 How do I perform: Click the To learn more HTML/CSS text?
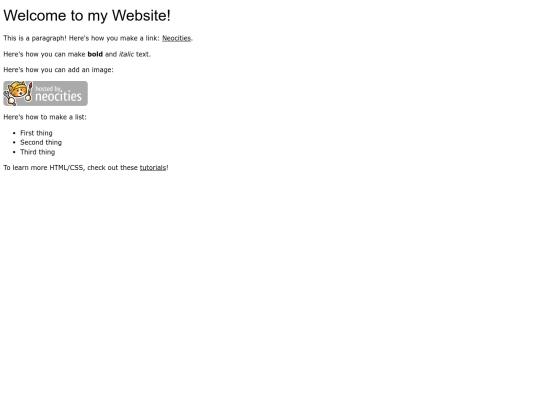click(44, 168)
